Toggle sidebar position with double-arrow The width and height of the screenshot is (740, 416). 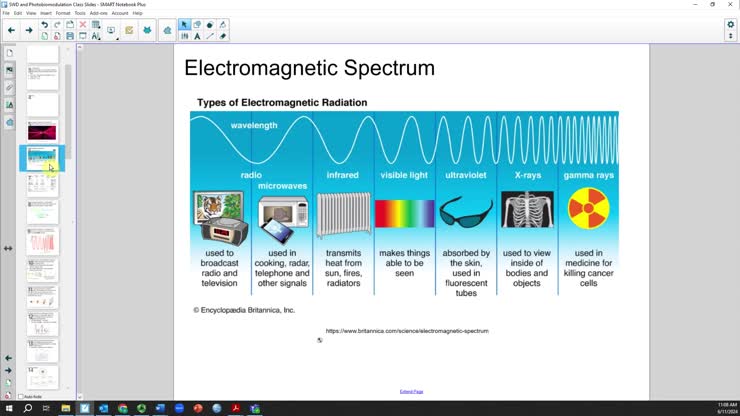pos(8,248)
